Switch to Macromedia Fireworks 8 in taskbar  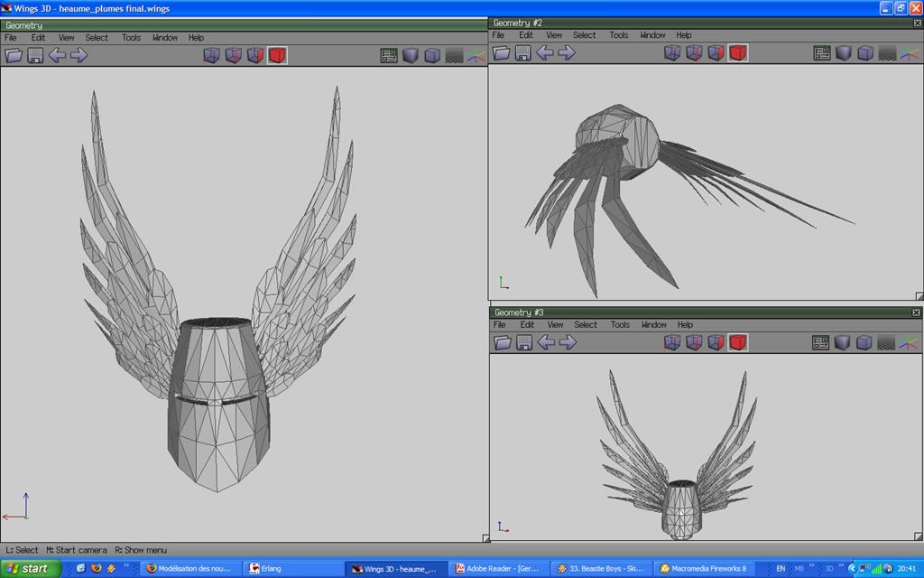[x=704, y=568]
